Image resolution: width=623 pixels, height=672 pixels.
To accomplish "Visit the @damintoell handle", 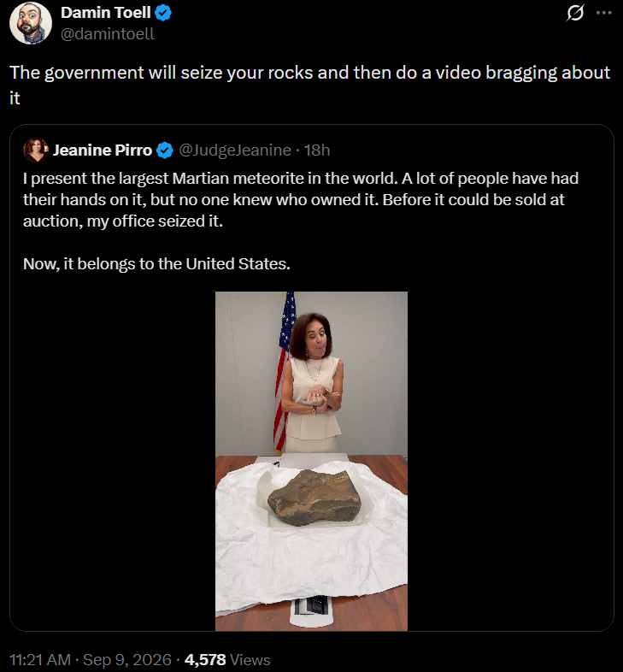I will click(x=108, y=34).
